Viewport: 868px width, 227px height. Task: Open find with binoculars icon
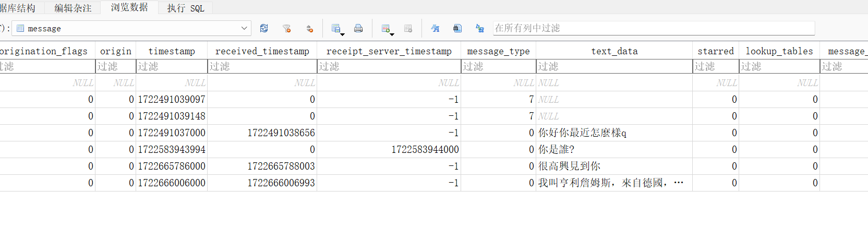457,28
